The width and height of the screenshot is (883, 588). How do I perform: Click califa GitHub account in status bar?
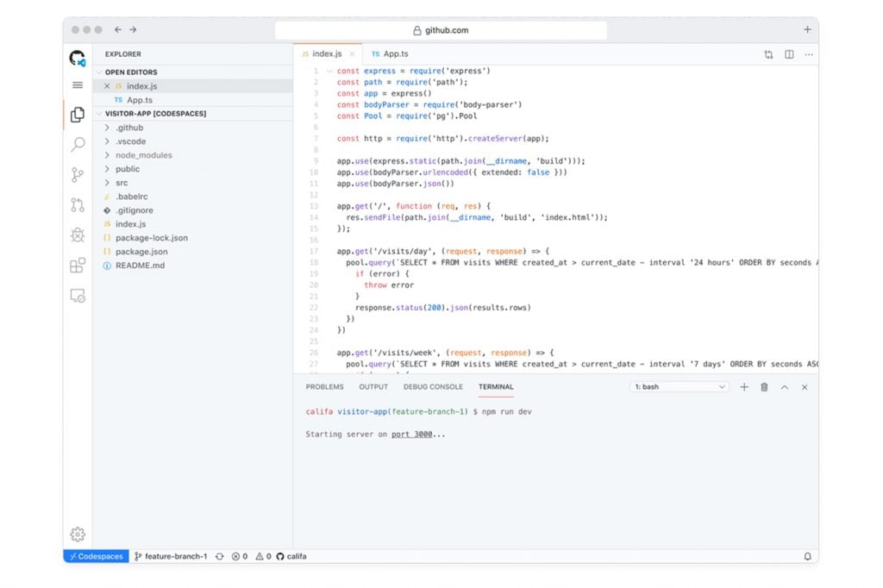click(291, 556)
